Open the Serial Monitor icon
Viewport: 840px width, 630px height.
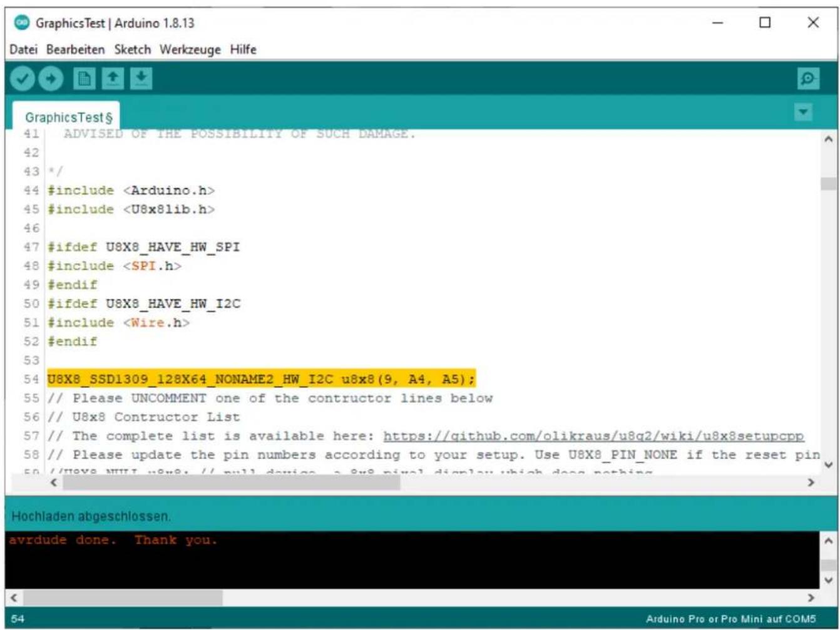coord(807,79)
